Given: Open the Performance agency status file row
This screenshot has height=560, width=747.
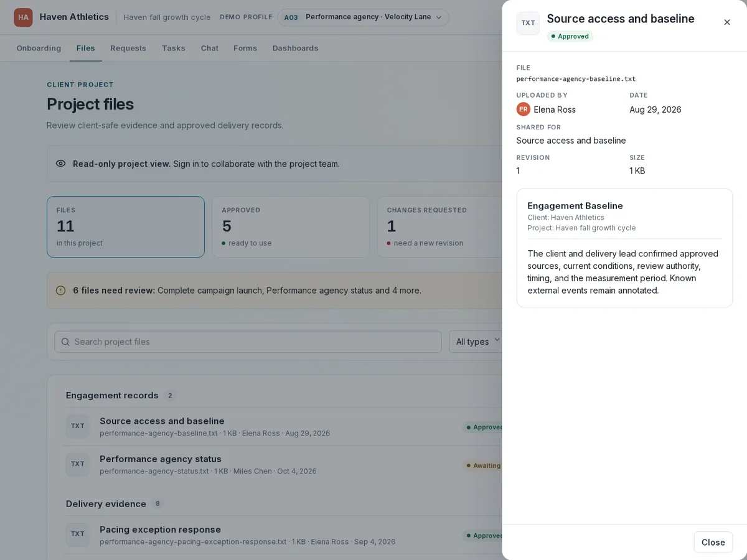Looking at the screenshot, I should click(283, 465).
